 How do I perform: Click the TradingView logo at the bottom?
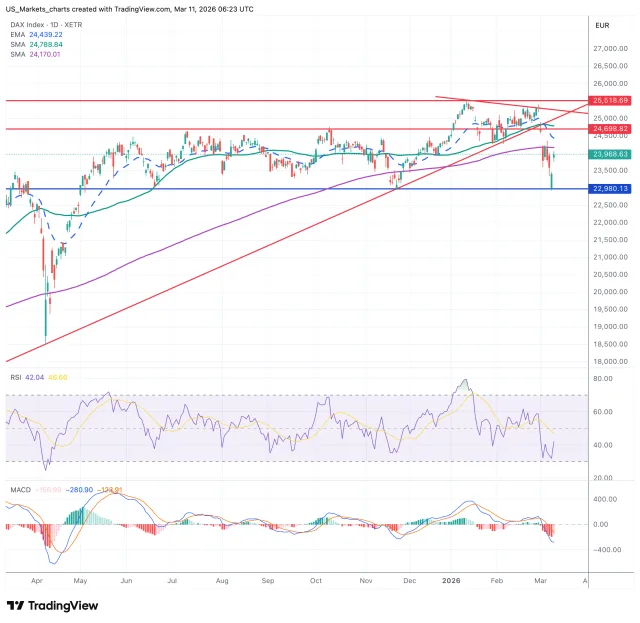[x=53, y=605]
